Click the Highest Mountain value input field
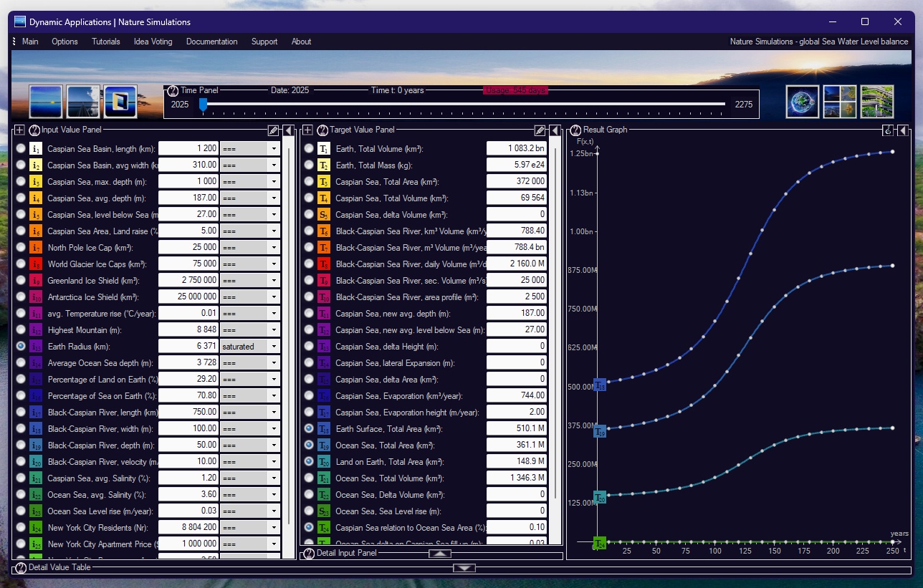 tap(187, 330)
